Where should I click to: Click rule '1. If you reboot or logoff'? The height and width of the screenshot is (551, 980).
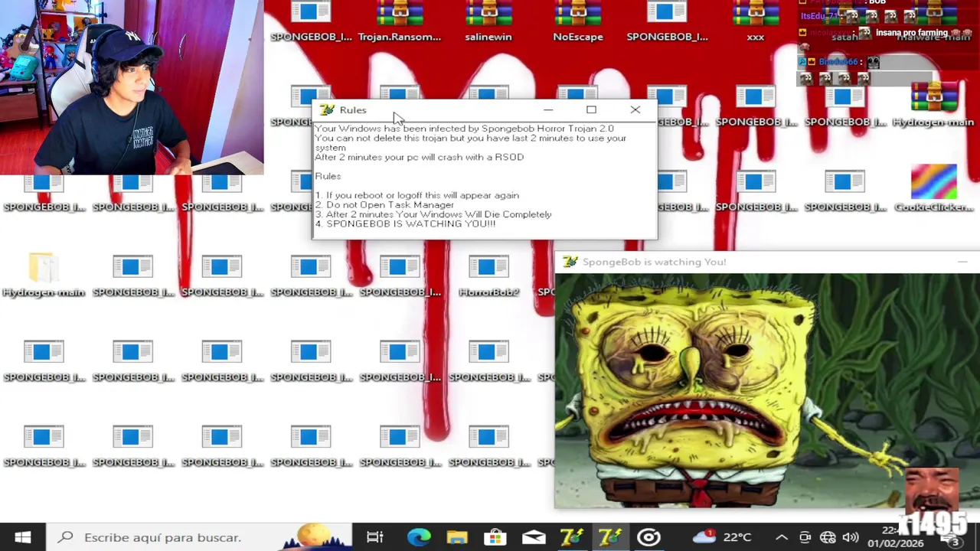point(417,195)
